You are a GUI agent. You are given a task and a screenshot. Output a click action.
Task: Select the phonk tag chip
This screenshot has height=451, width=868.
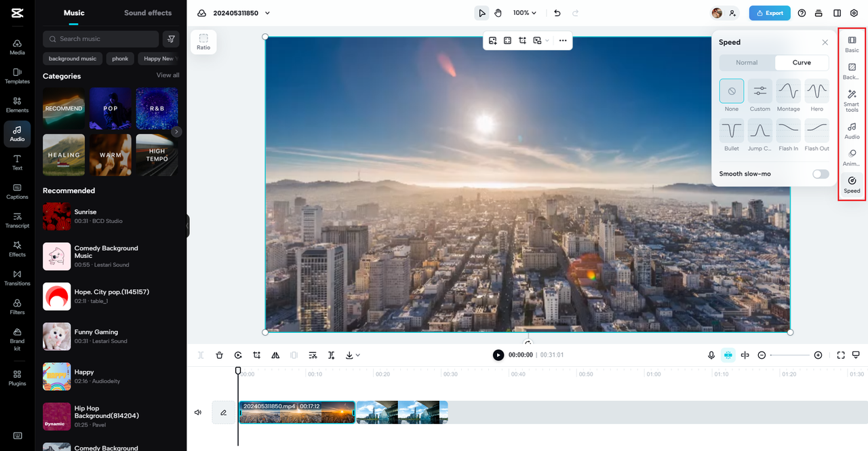[120, 59]
